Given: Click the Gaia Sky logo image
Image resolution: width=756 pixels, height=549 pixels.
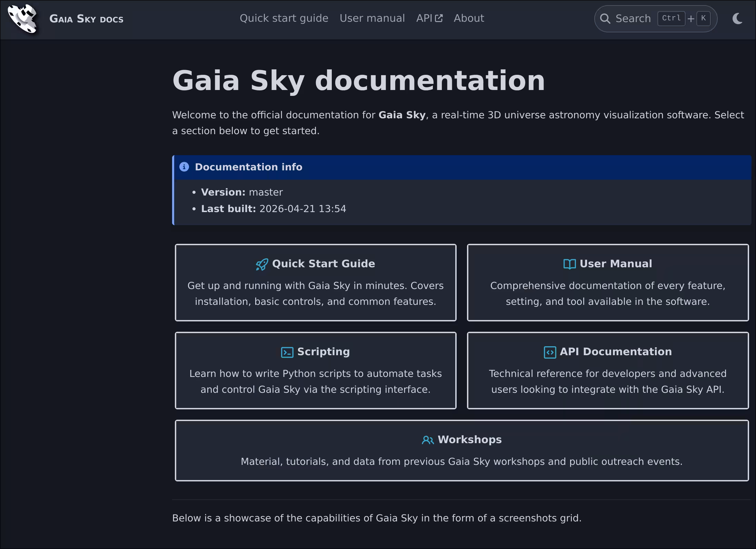Looking at the screenshot, I should (x=23, y=19).
